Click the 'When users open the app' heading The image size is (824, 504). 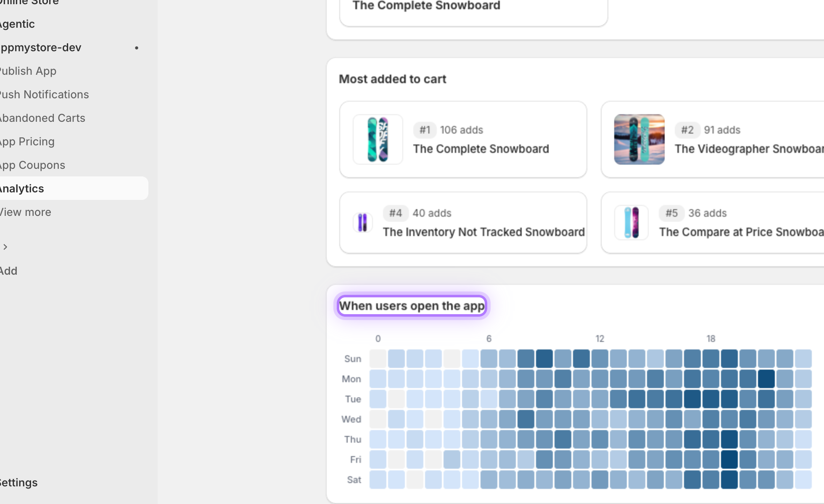pos(412,306)
